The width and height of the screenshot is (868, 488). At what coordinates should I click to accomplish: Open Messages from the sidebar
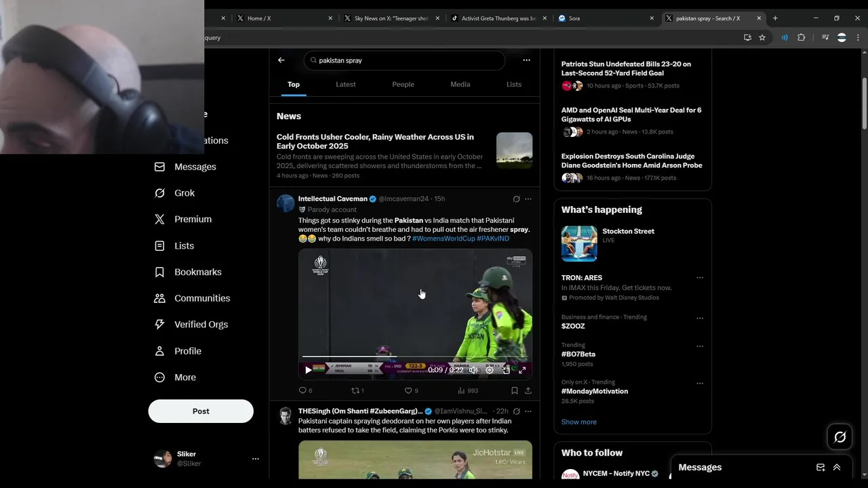pos(185,167)
